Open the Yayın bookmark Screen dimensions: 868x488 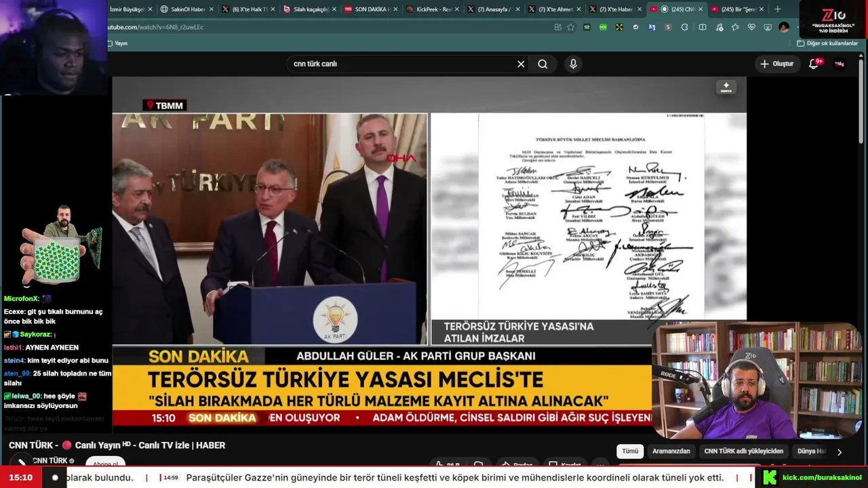pos(117,43)
